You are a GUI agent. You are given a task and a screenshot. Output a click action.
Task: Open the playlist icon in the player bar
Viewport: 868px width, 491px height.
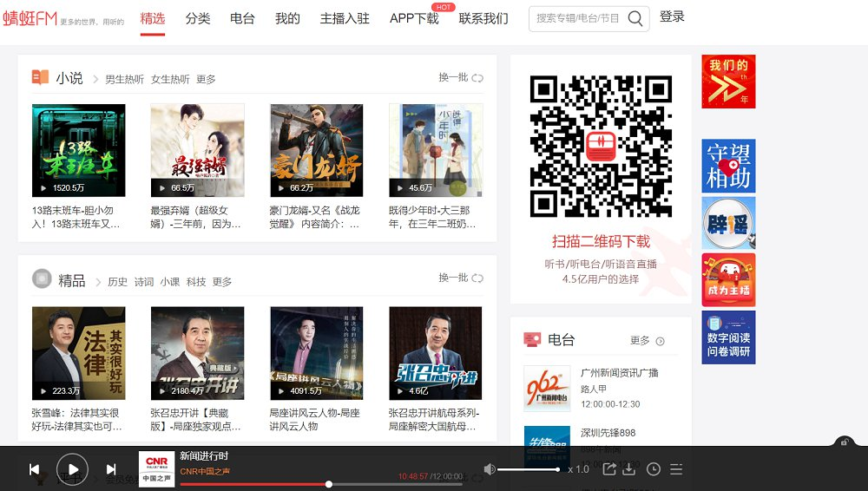click(x=676, y=469)
